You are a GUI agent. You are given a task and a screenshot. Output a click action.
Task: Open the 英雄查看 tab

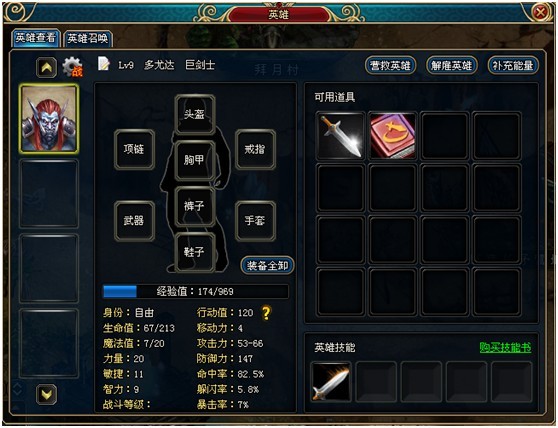[36, 38]
